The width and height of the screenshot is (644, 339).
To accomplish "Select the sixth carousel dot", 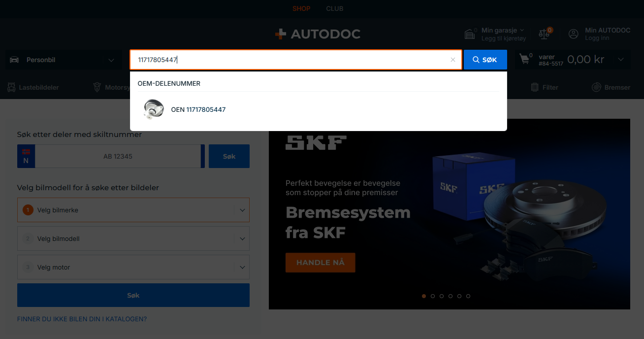I will [468, 296].
